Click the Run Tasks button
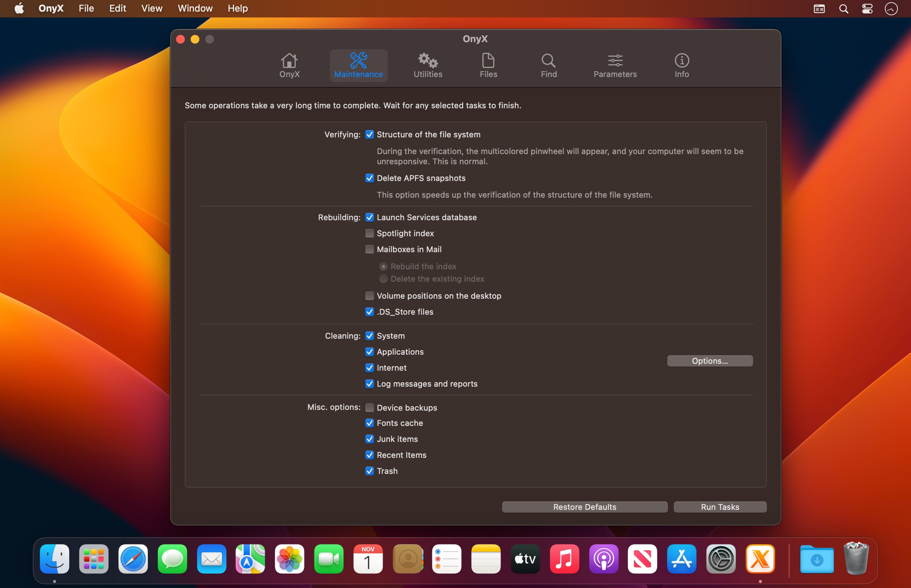911x588 pixels. tap(720, 507)
